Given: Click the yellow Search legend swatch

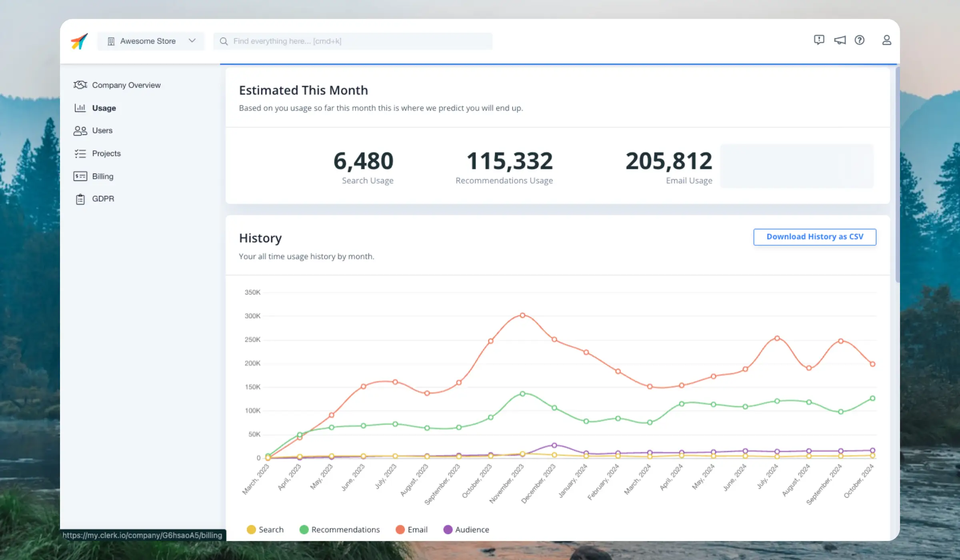Looking at the screenshot, I should (x=251, y=530).
